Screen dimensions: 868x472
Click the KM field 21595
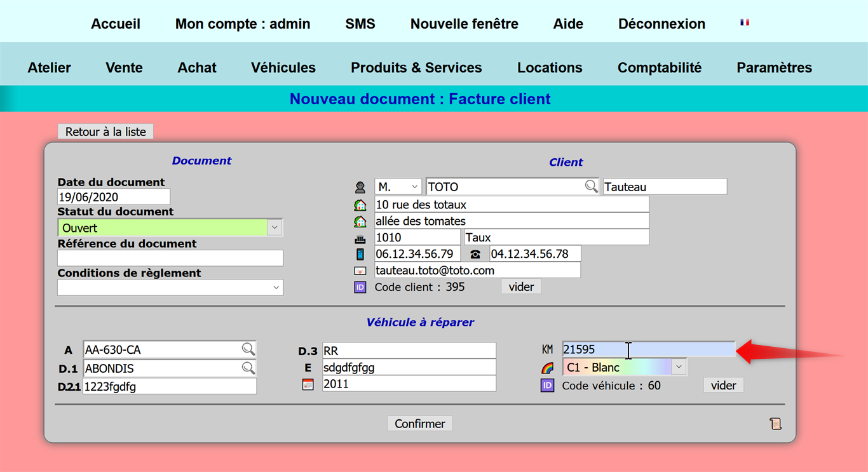click(x=649, y=349)
